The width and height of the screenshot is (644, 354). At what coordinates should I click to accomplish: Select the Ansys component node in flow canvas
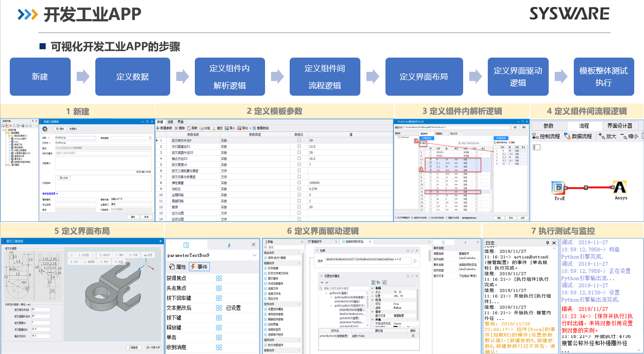(x=619, y=187)
